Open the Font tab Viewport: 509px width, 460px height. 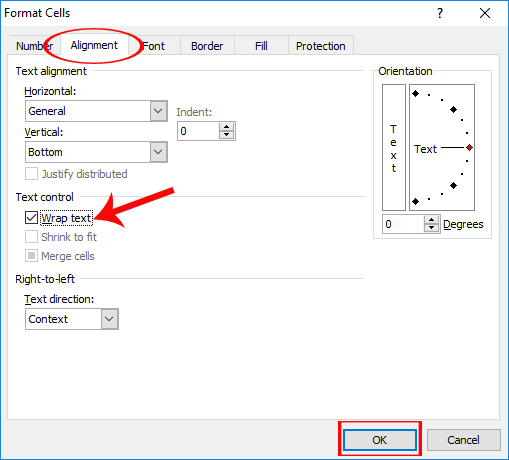pos(154,46)
